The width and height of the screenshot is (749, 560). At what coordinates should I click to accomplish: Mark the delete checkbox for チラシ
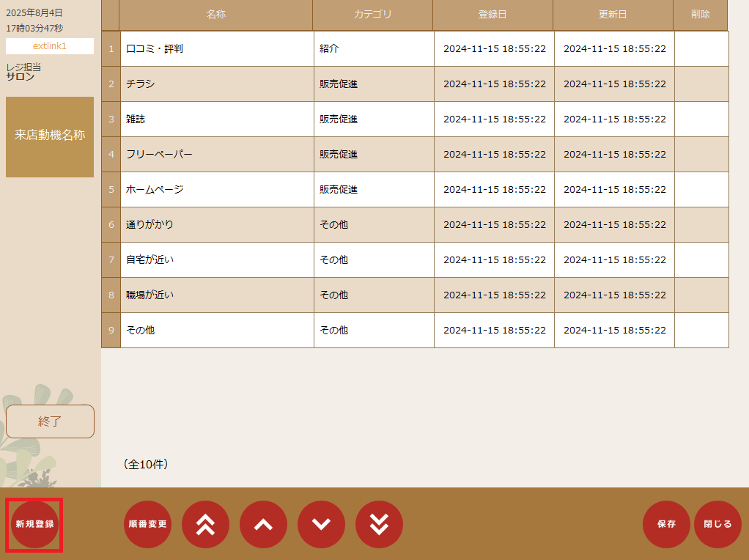click(701, 84)
